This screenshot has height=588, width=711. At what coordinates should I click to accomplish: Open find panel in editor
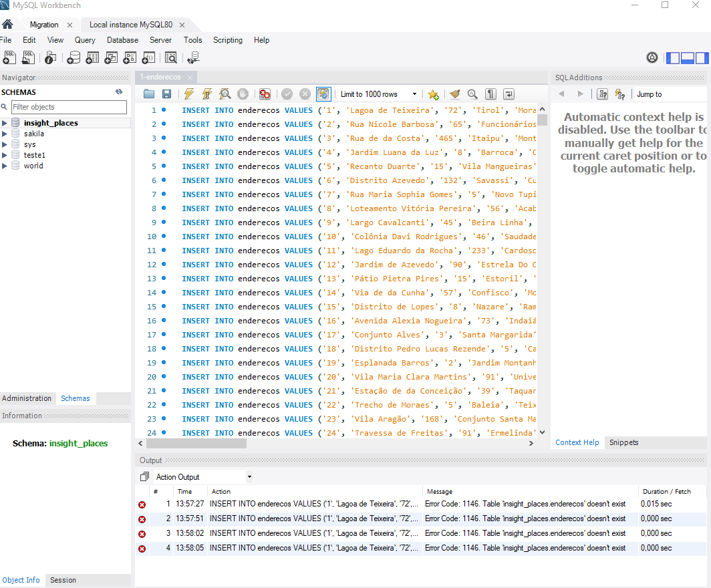click(x=472, y=94)
